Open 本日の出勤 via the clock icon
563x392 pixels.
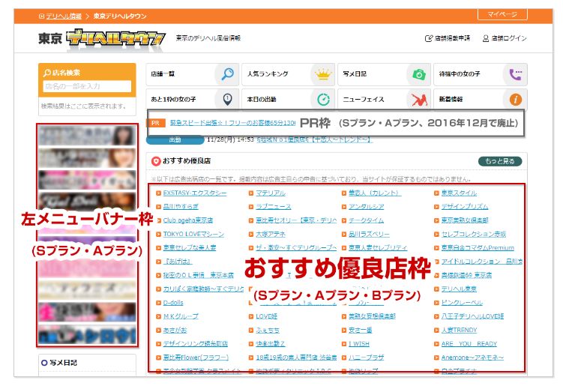323,100
